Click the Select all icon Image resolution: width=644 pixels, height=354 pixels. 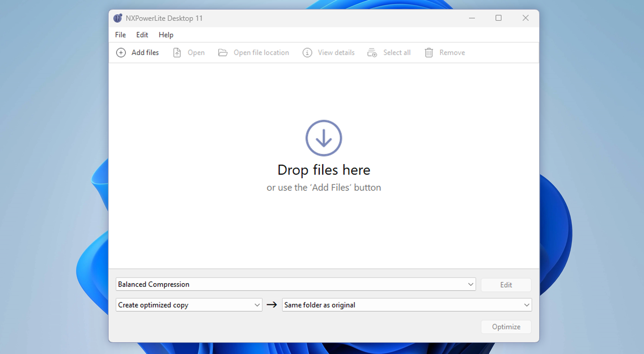[372, 52]
